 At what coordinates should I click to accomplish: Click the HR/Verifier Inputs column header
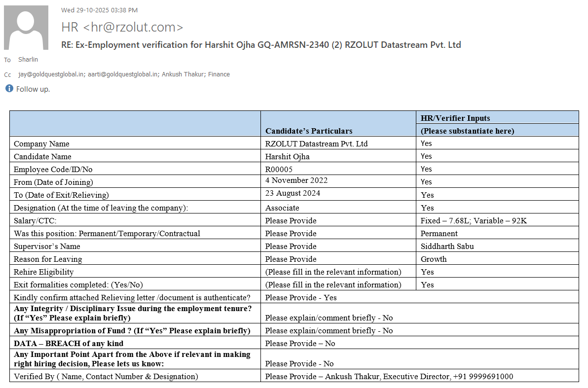coord(455,118)
